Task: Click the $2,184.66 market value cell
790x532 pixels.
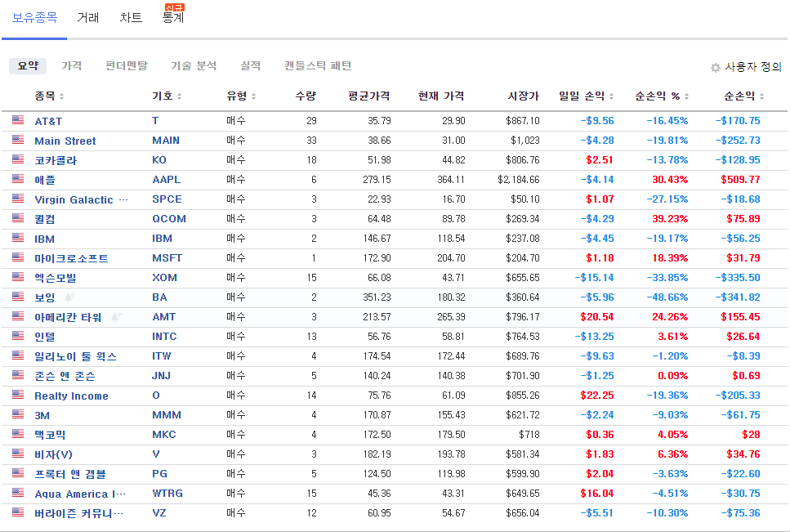Action: tap(519, 179)
